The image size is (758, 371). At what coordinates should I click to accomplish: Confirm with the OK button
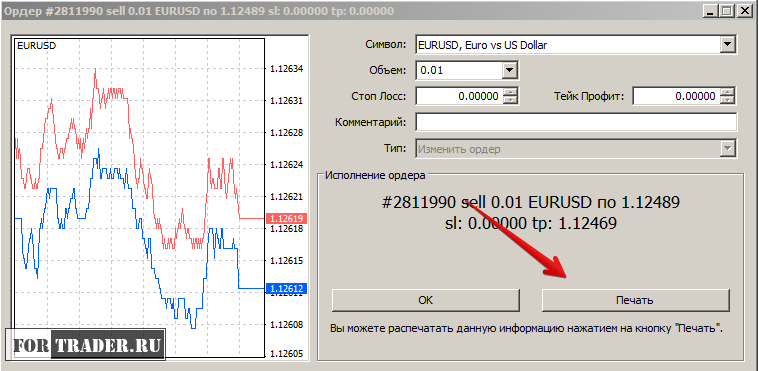pos(425,300)
